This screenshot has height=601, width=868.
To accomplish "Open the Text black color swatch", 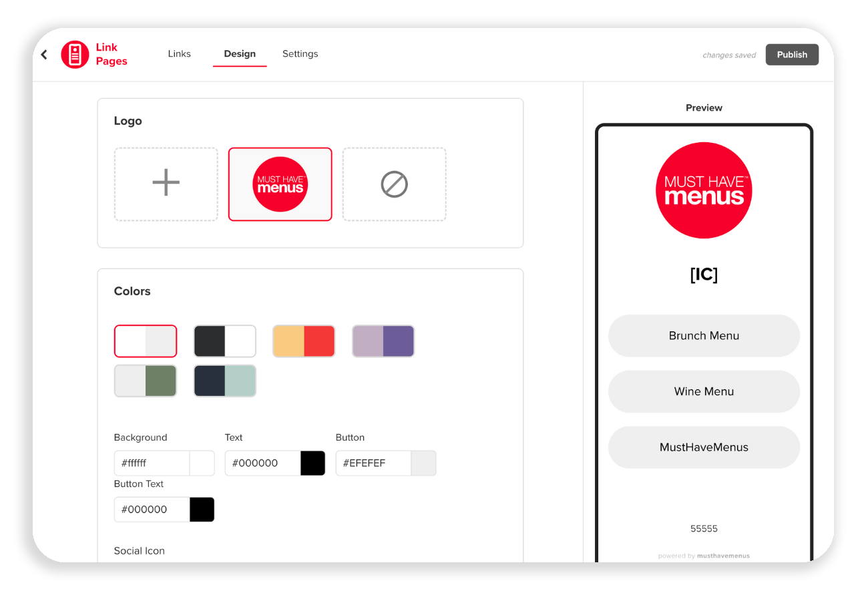I will tap(313, 463).
